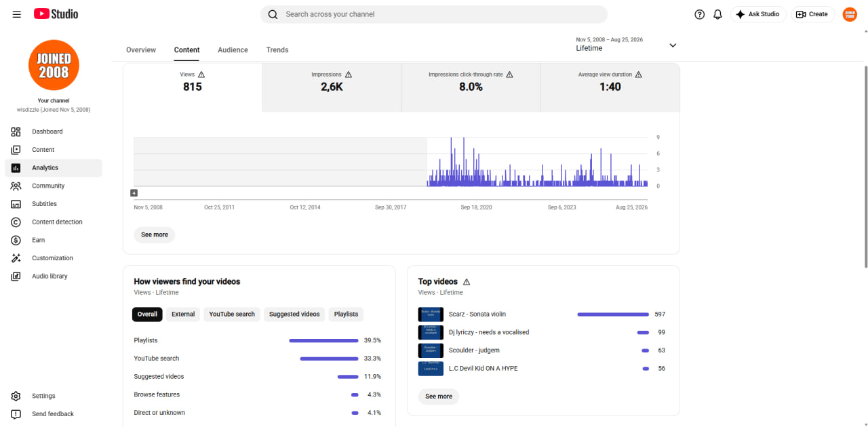Click the Help question mark icon
The image size is (868, 427).
pos(700,14)
